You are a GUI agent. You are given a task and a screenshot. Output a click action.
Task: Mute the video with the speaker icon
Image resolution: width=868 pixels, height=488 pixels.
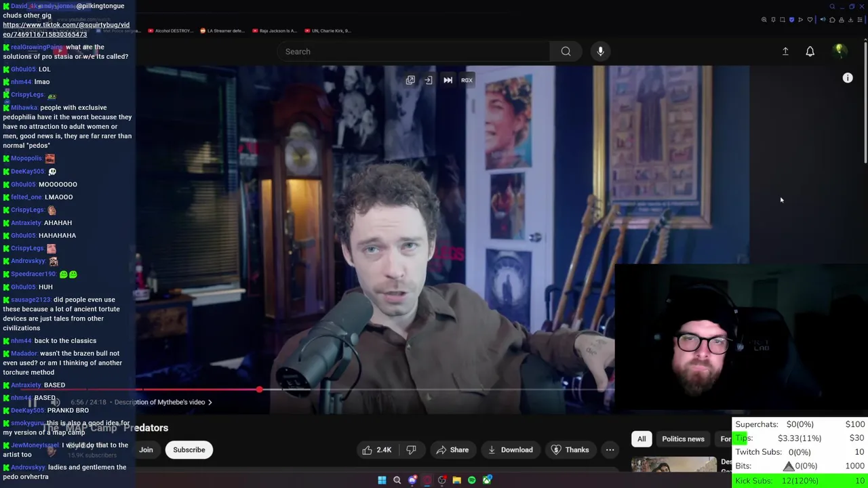click(x=56, y=403)
